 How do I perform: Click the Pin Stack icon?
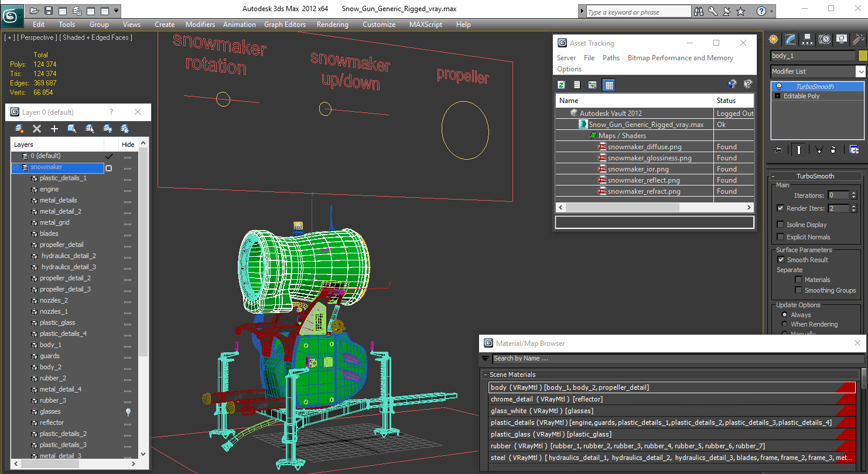pos(778,150)
